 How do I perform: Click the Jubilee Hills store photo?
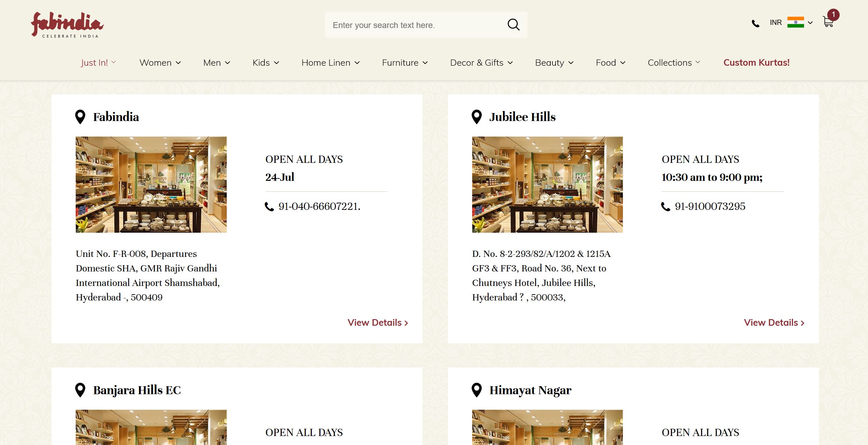pos(547,184)
